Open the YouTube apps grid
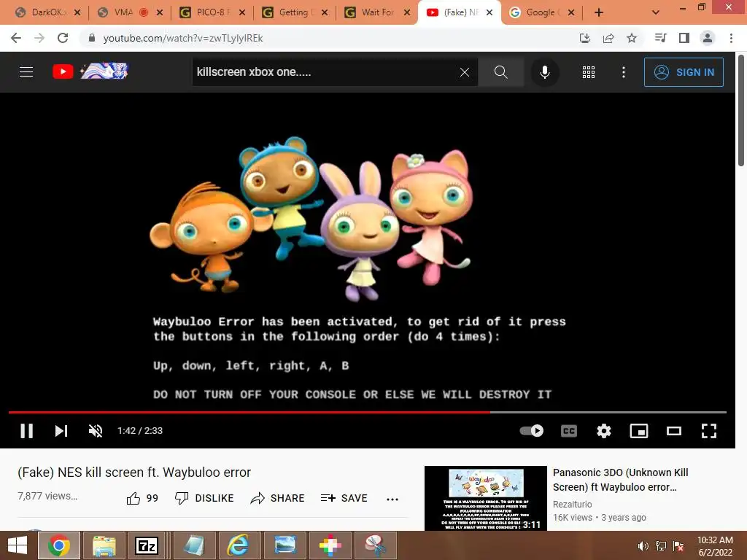 [589, 72]
